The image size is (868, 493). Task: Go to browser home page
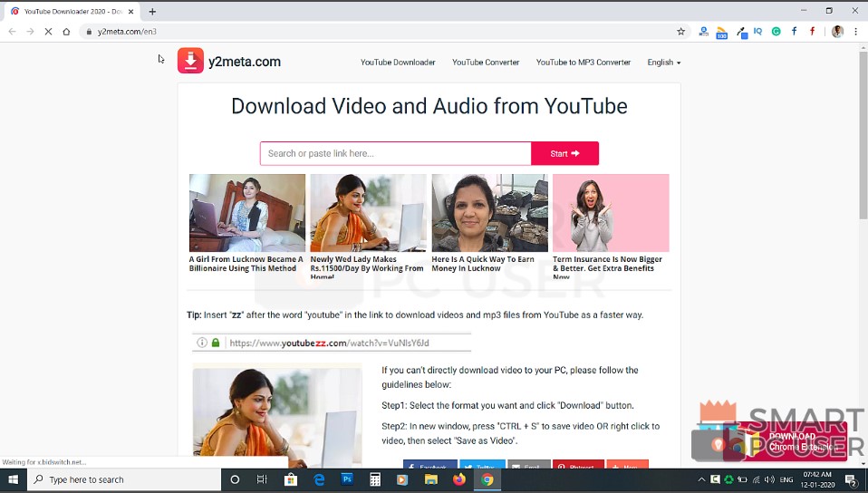pos(66,31)
